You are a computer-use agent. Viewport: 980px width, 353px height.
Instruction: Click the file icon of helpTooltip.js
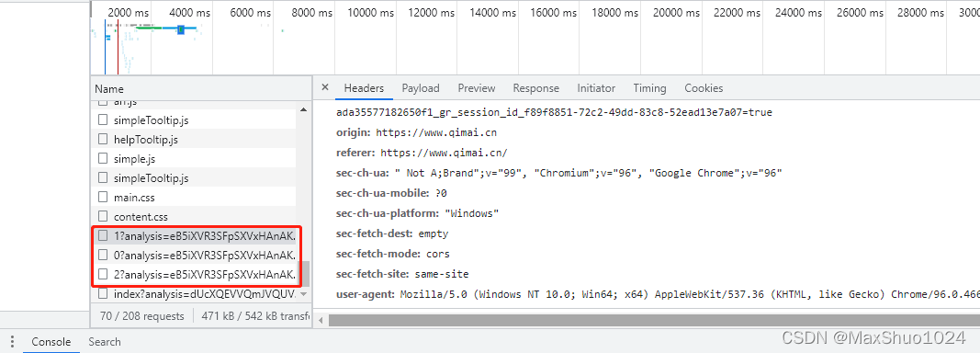103,140
